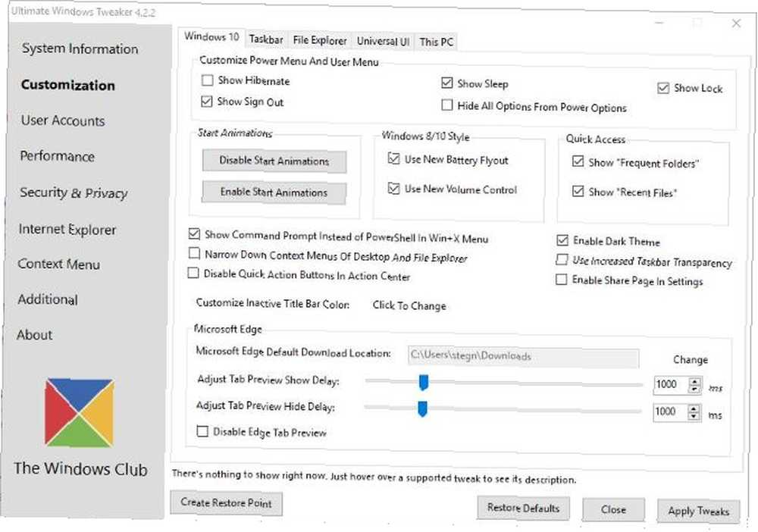
Task: Click the Tab Preview Hide Delay slider handle
Action: (x=422, y=408)
